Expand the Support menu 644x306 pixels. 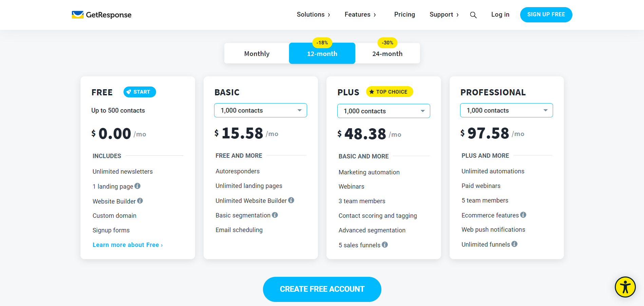click(444, 15)
